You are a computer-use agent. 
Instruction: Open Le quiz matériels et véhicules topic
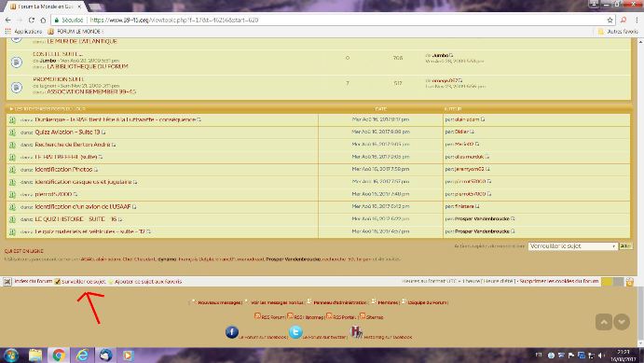pos(90,231)
